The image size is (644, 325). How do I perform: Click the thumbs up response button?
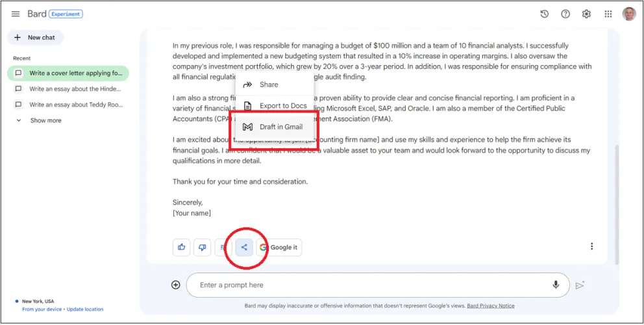181,247
